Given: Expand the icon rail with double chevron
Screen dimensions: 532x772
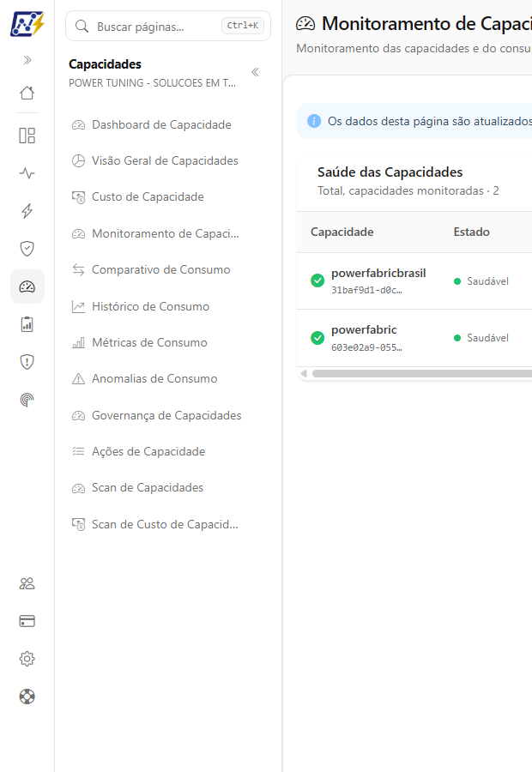Looking at the screenshot, I should coord(27,60).
